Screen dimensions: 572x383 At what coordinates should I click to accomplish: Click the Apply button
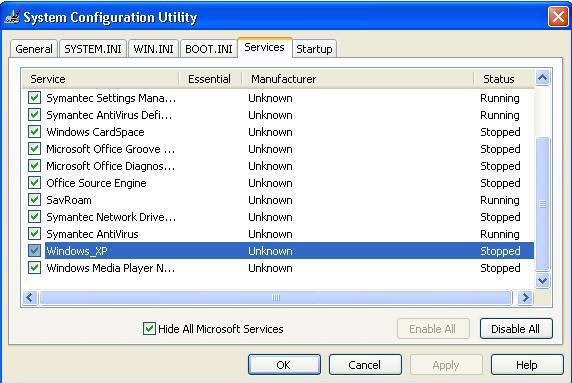pos(446,365)
